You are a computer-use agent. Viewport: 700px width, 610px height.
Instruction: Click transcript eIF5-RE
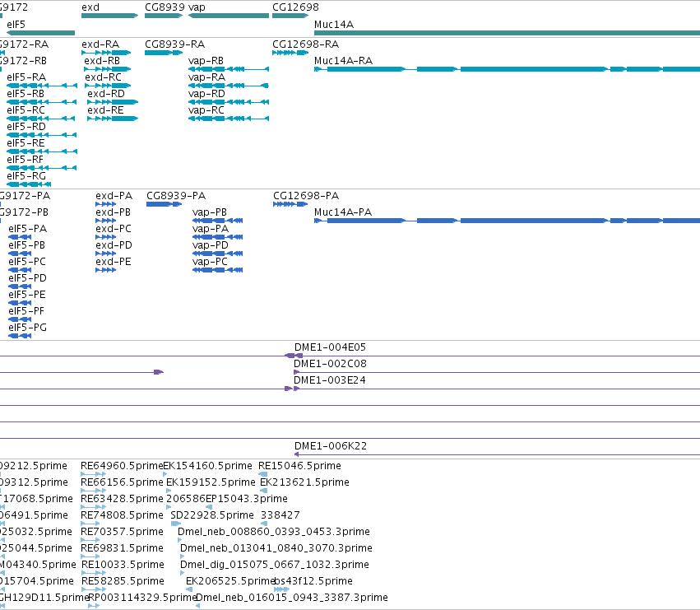coord(42,152)
